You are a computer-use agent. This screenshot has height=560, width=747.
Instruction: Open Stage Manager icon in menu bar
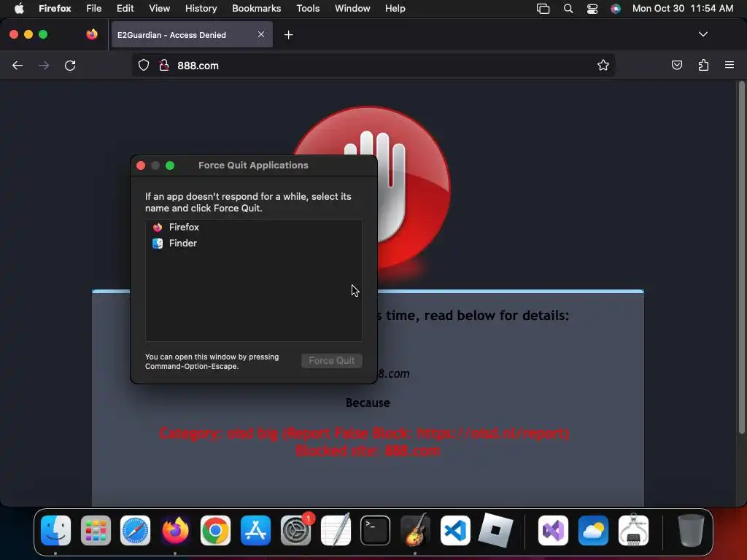pyautogui.click(x=543, y=9)
